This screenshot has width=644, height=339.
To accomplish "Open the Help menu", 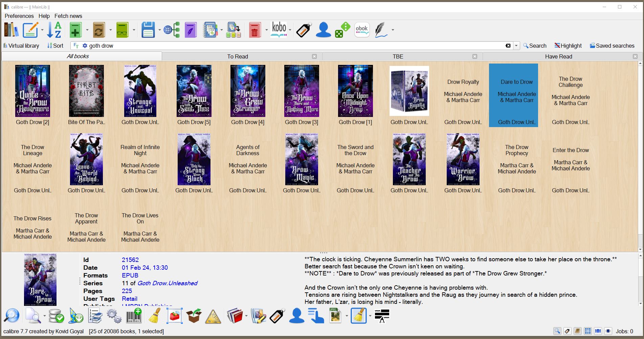I will pyautogui.click(x=44, y=16).
